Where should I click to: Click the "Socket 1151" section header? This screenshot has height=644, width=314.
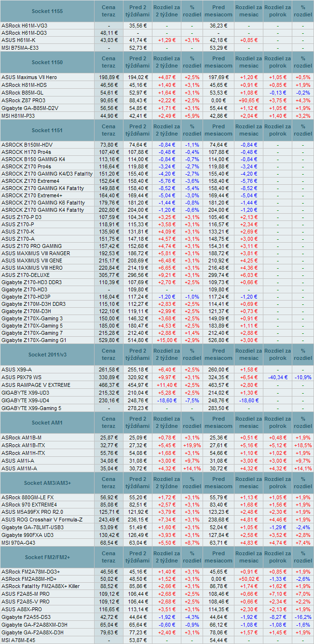(x=47, y=130)
